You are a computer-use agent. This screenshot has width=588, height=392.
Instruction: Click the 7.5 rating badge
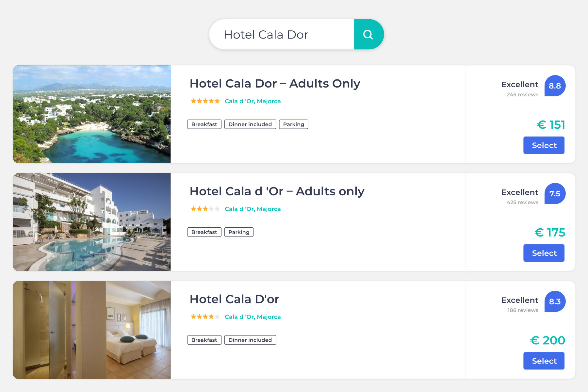tap(555, 194)
